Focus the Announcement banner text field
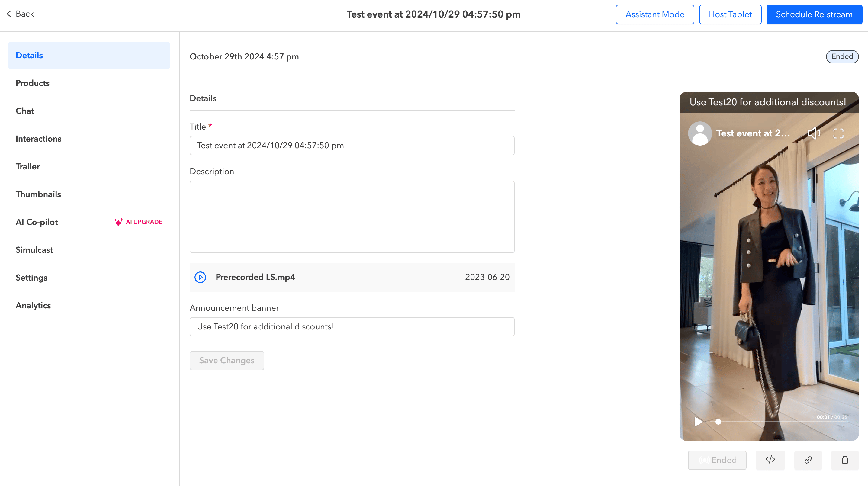 coord(352,326)
